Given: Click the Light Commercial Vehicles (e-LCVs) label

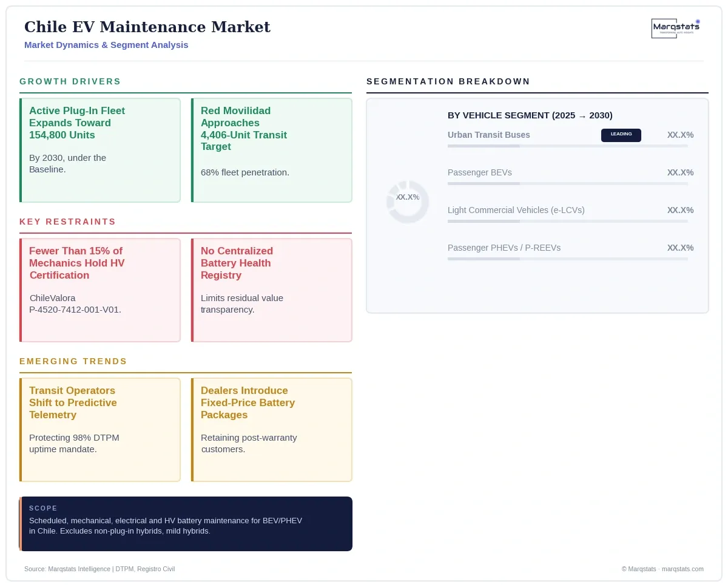Looking at the screenshot, I should 516,210.
